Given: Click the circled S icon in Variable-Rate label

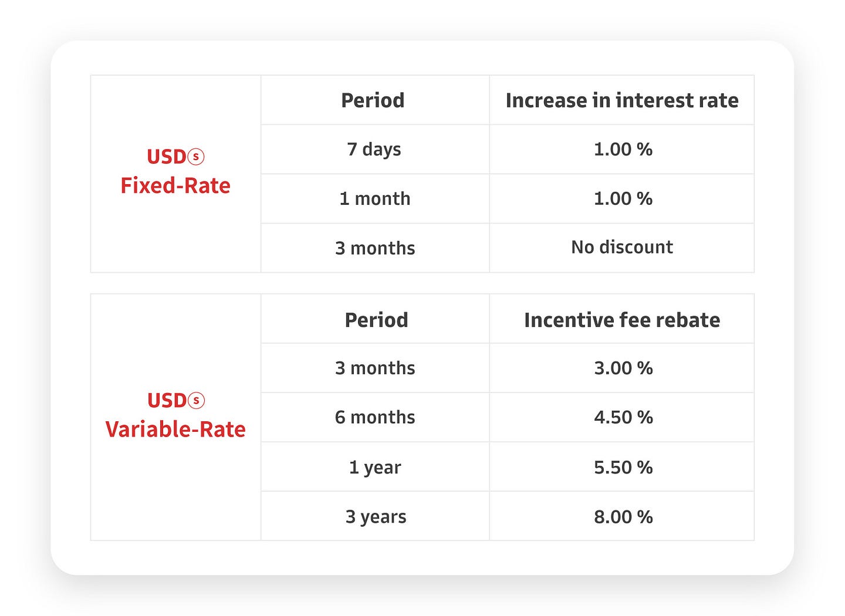Looking at the screenshot, I should [x=196, y=401].
